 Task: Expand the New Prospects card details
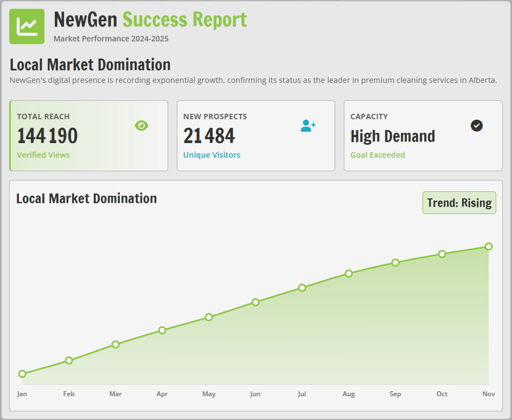(x=256, y=135)
